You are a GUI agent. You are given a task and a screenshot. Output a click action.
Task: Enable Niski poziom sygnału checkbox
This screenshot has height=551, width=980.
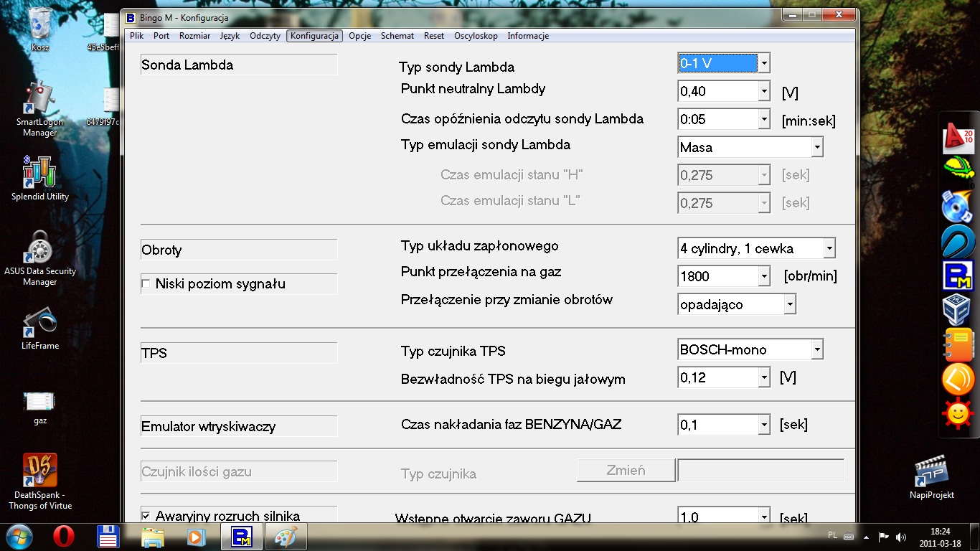[146, 284]
